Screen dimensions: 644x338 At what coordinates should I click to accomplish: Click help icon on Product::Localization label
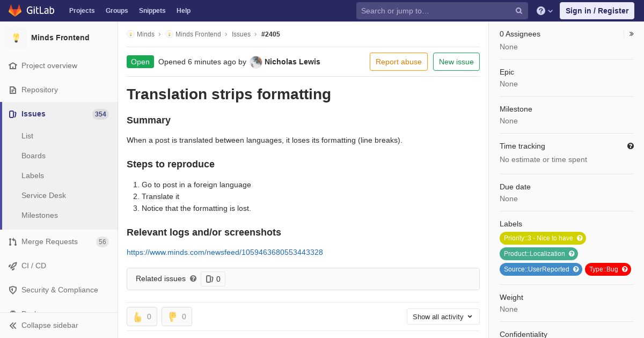tap(572, 254)
